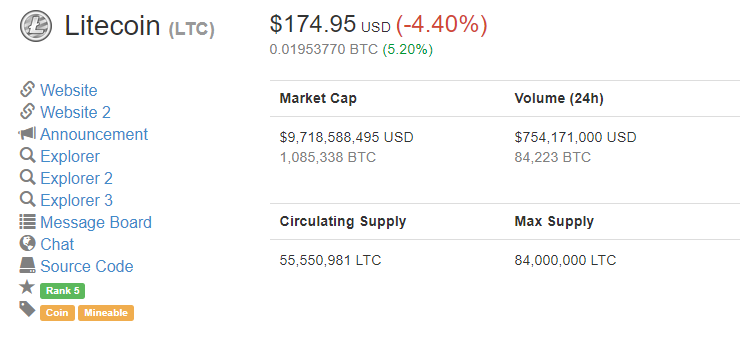Screen dimensions: 743x363
Task: Click the drive icon beside Source Code
Action: click(x=27, y=265)
